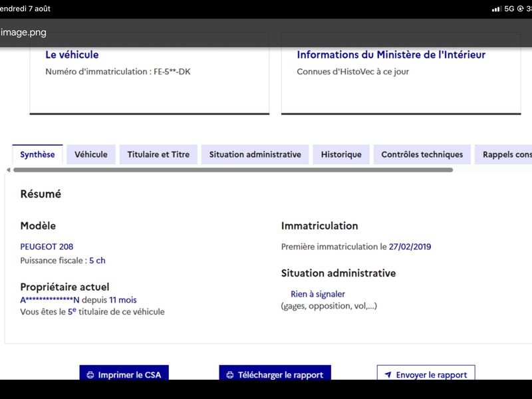Click the Télécharger le rapport button
The width and height of the screenshot is (532, 399).
[x=275, y=372]
